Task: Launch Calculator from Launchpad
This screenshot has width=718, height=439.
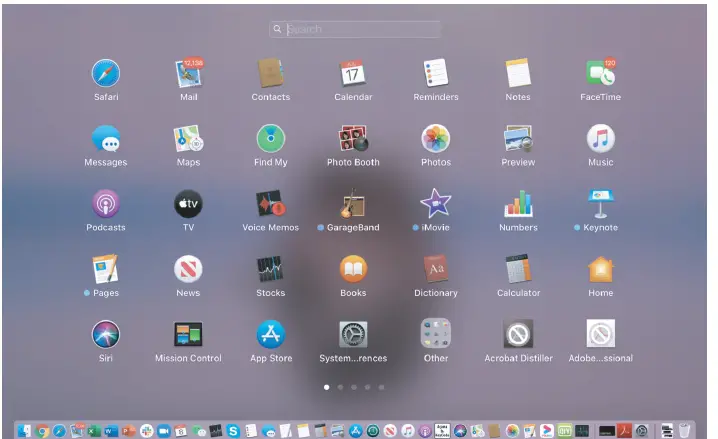Action: pos(518,269)
